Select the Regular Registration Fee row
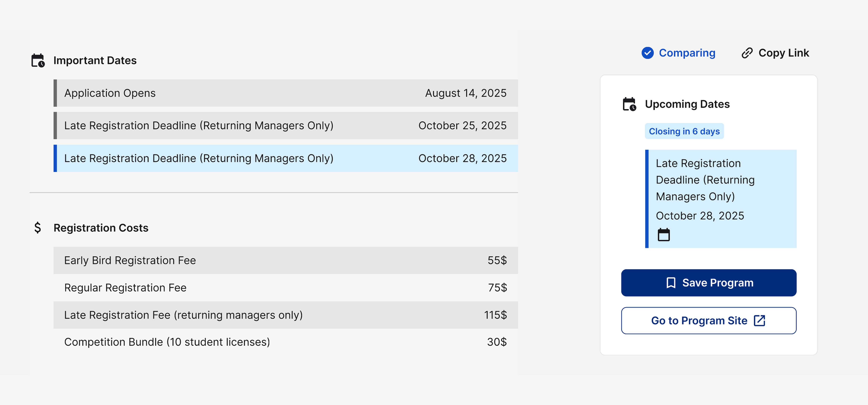Viewport: 868px width, 405px height. point(286,288)
